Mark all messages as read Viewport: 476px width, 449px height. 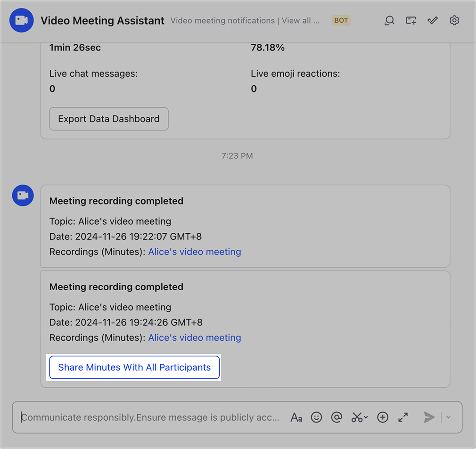point(432,20)
